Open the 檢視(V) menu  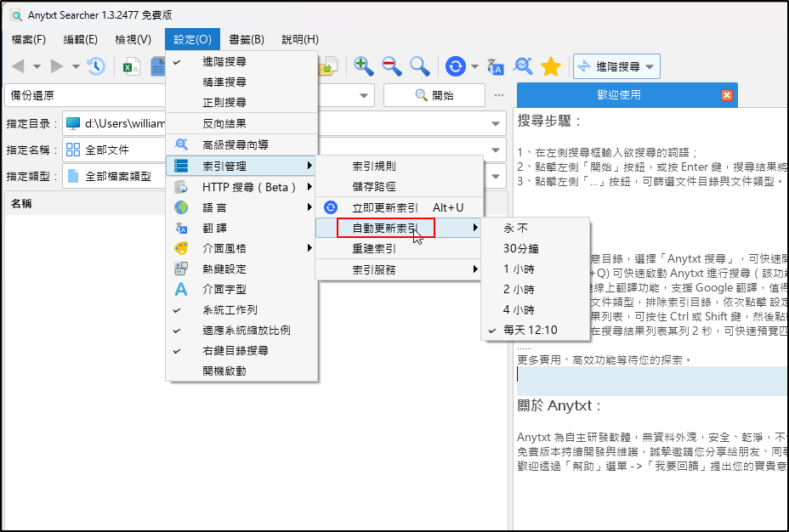[133, 39]
